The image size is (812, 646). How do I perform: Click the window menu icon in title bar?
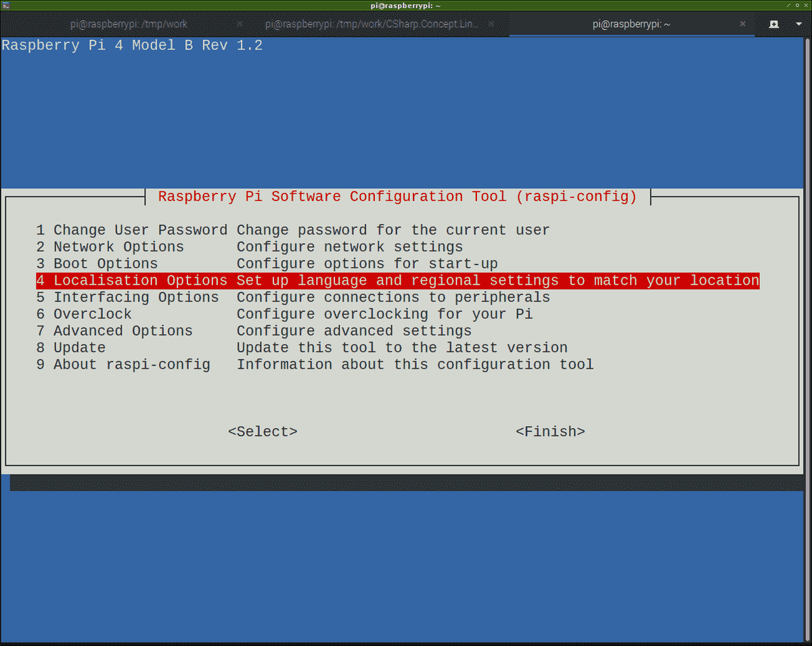pyautogui.click(x=5, y=5)
